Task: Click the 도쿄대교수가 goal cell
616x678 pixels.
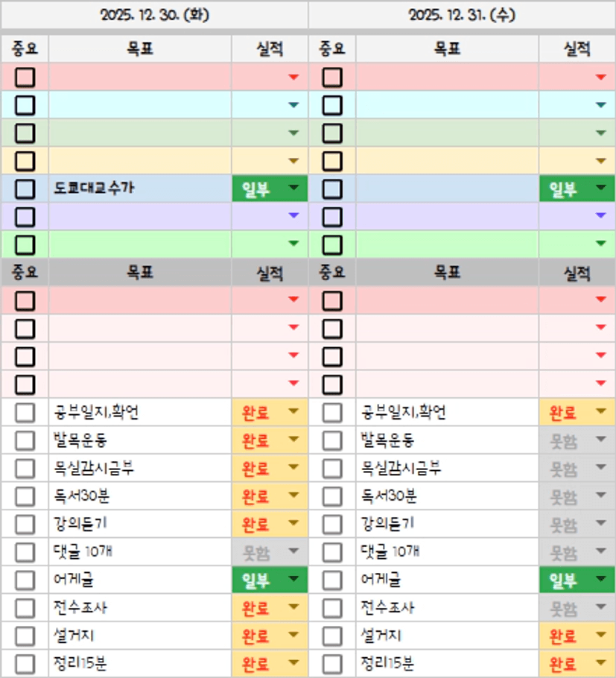Action: pyautogui.click(x=140, y=188)
